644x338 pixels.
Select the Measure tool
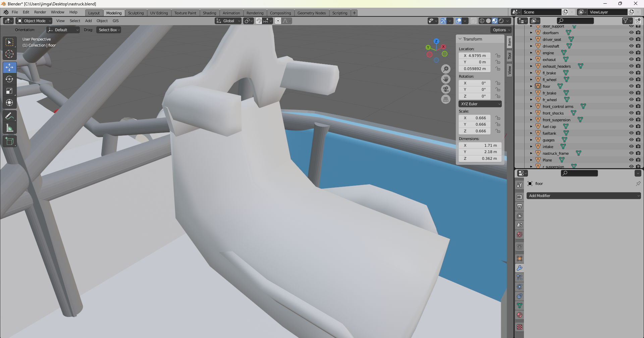pyautogui.click(x=9, y=128)
